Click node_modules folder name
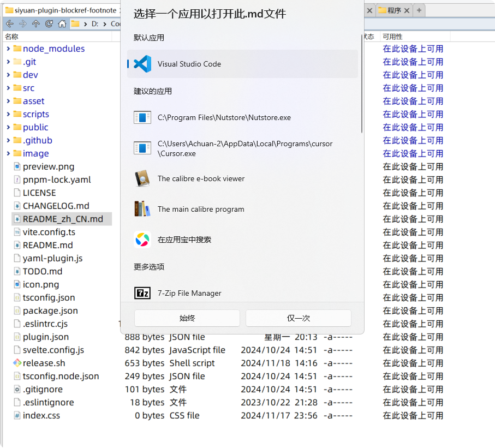 (x=53, y=49)
